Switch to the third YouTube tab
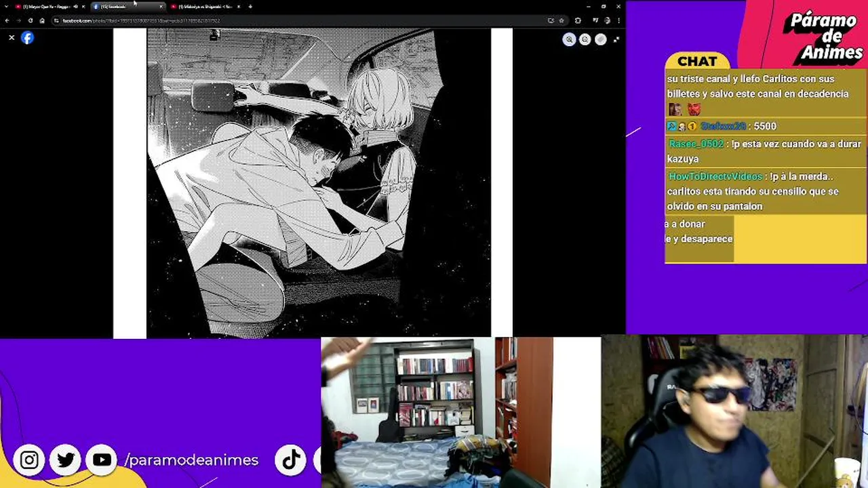868x488 pixels. point(205,7)
